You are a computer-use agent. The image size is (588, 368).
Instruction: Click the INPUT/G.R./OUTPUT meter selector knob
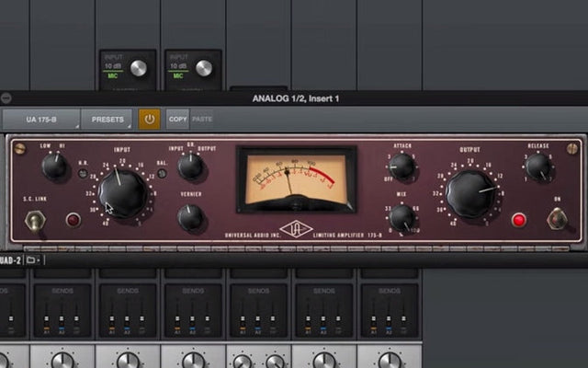pyautogui.click(x=190, y=166)
